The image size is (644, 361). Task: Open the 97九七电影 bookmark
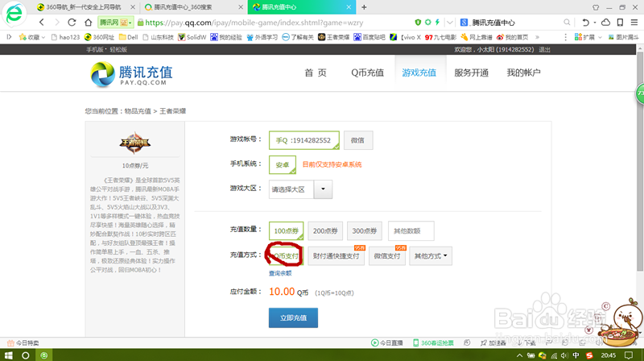click(440, 37)
